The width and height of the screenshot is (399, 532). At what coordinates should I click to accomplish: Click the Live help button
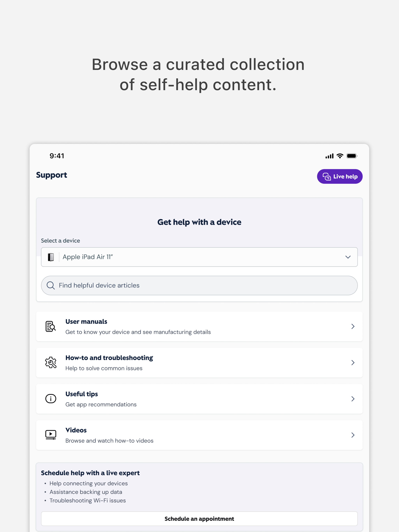[340, 177]
